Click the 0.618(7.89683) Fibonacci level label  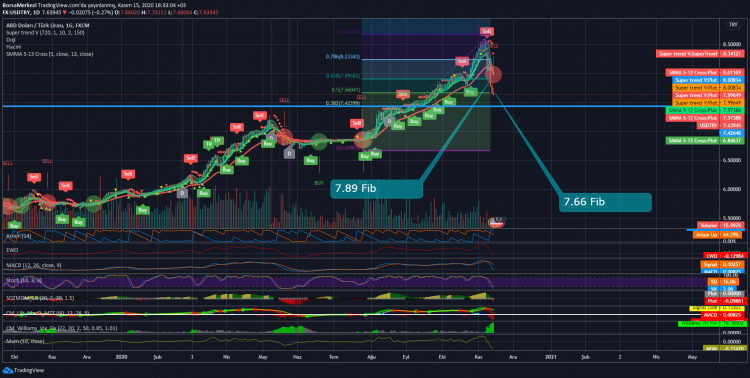tap(343, 76)
